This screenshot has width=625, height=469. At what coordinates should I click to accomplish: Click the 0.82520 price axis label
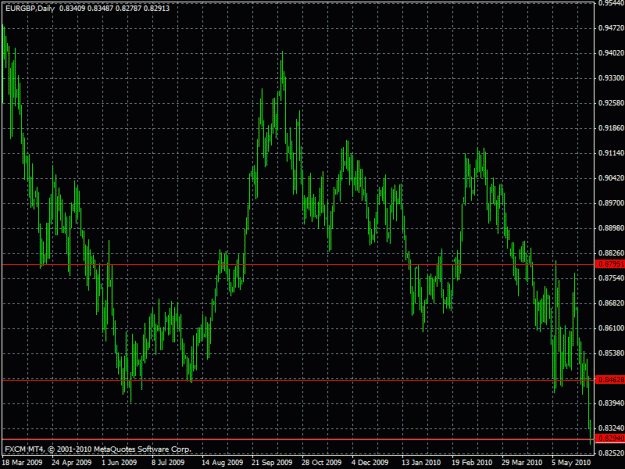(611, 453)
